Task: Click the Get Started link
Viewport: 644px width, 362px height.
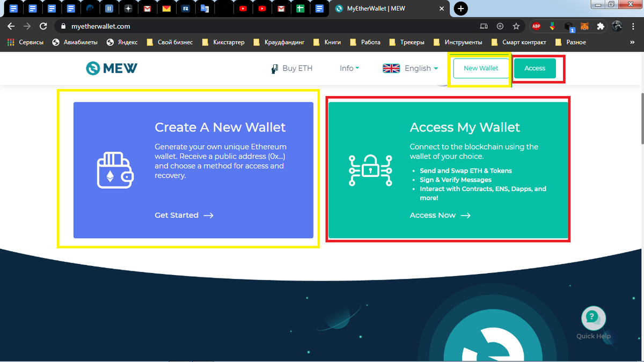Action: click(x=184, y=215)
